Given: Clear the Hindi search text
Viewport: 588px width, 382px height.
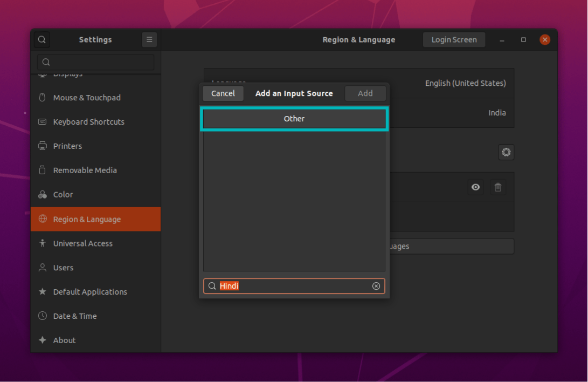Looking at the screenshot, I should (376, 286).
